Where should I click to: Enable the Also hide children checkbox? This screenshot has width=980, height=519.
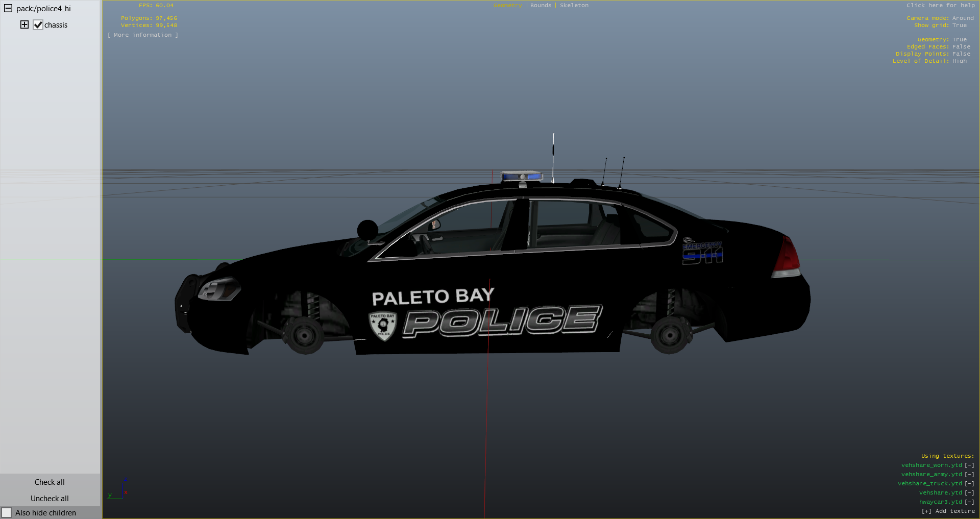[7, 512]
